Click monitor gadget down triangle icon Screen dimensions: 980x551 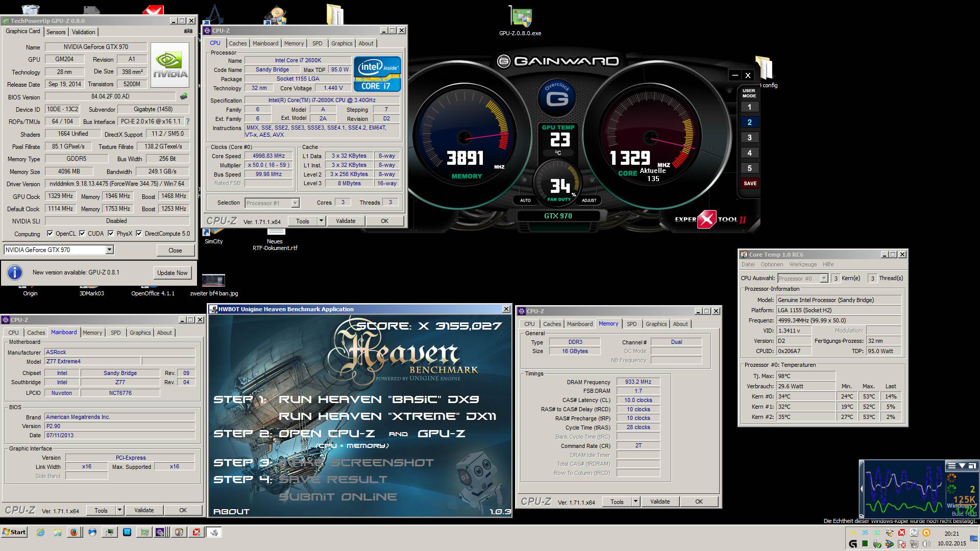962,466
